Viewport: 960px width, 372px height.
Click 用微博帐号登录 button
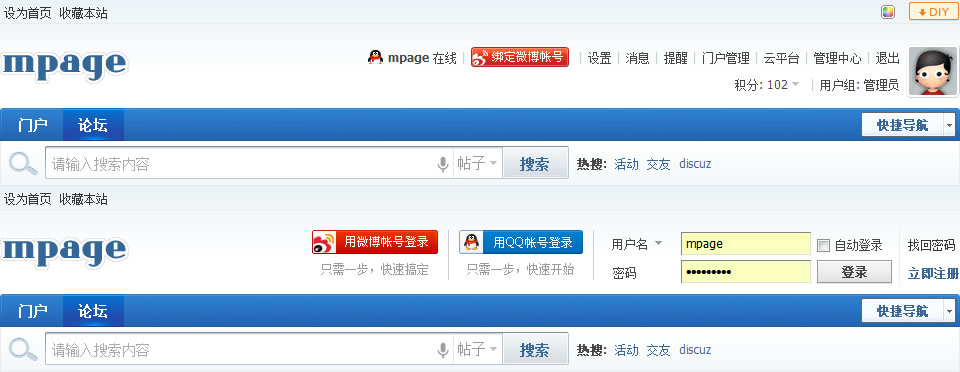pyautogui.click(x=375, y=242)
